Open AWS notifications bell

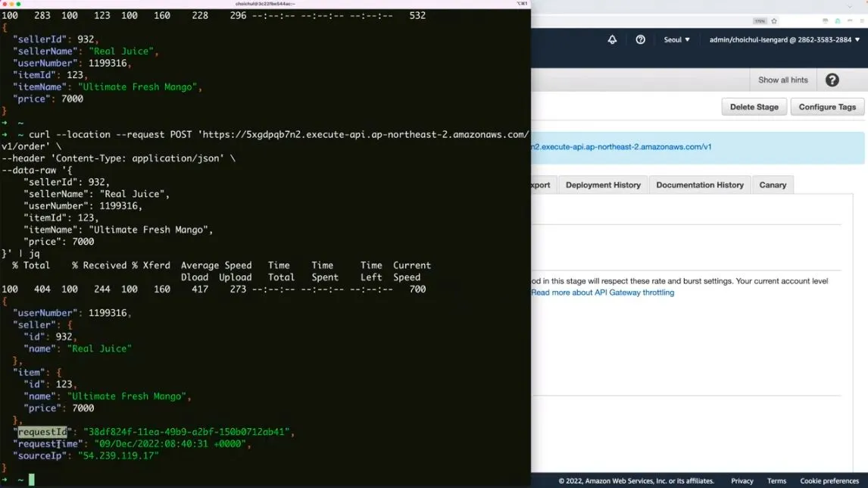click(612, 39)
